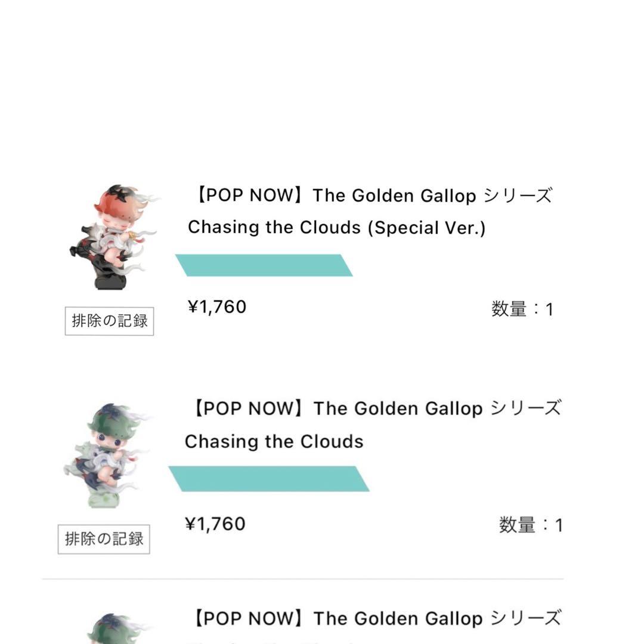Click the bottom 【POP NOW】 product title
This screenshot has height=644, width=644.
(x=374, y=618)
